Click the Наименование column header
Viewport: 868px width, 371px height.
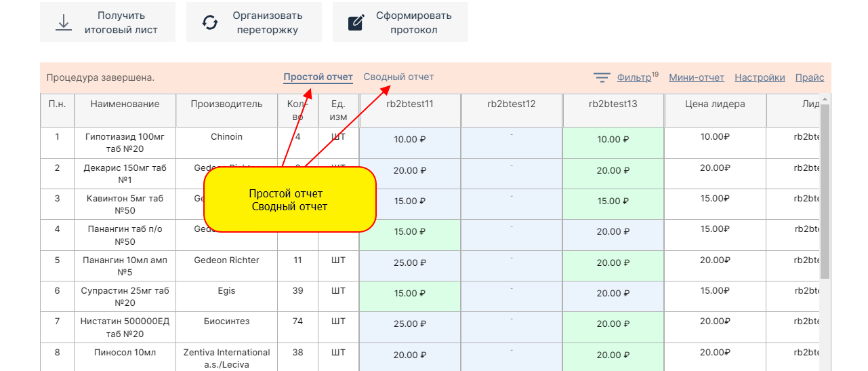(125, 104)
